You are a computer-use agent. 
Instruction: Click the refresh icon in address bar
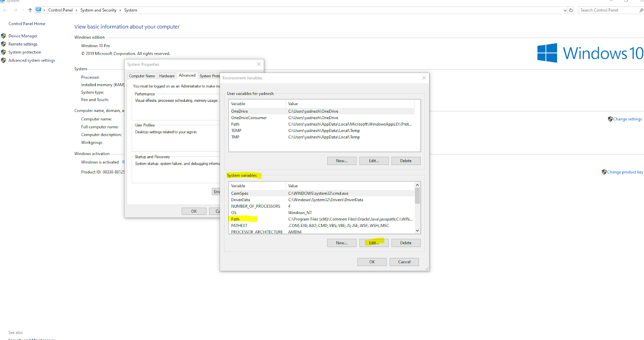point(571,10)
